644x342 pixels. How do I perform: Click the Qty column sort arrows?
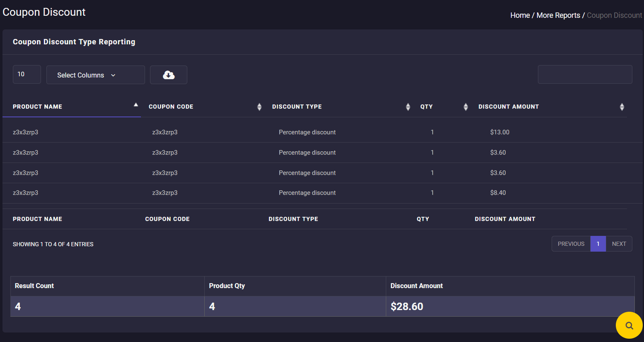(465, 107)
